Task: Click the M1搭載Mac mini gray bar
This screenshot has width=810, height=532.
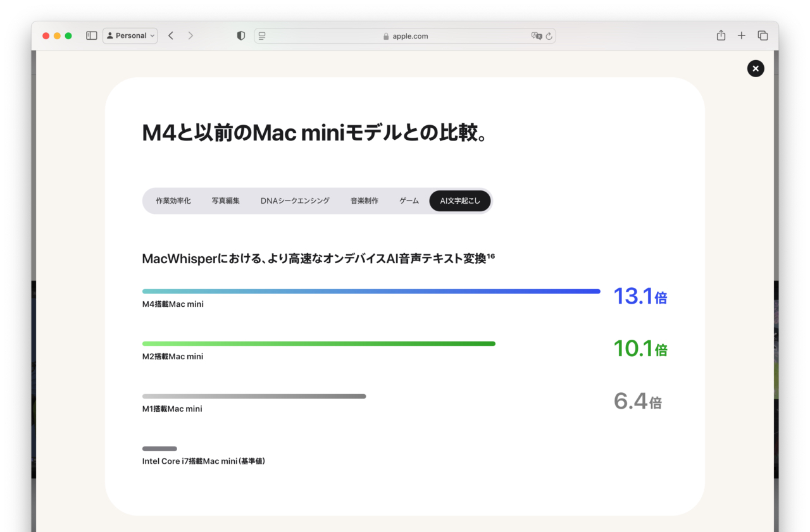Action: tap(254, 397)
